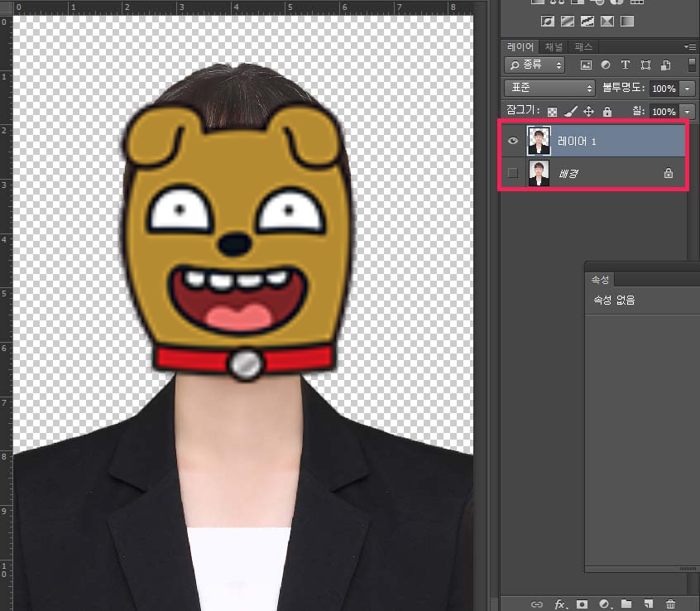
Task: Show the 배경 layer via visibility box
Action: coord(513,173)
